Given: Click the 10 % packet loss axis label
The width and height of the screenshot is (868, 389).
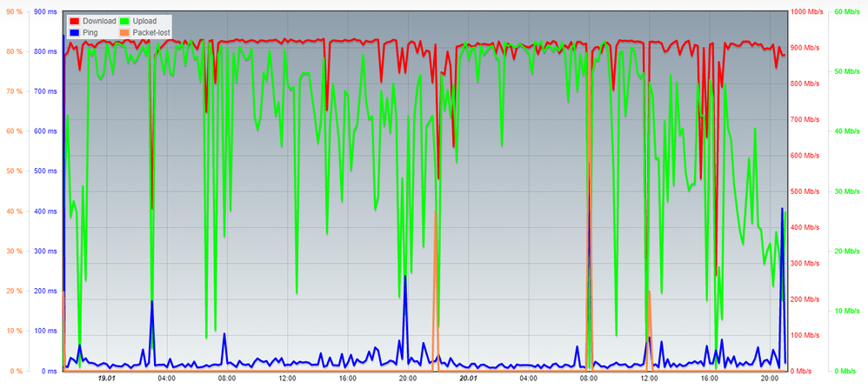Looking at the screenshot, I should pos(14,331).
